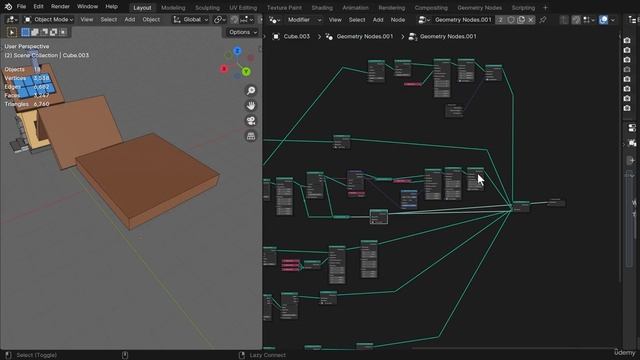Switch to the UV Editing workspace tab
Screen dimensions: 640x360
coord(243,8)
